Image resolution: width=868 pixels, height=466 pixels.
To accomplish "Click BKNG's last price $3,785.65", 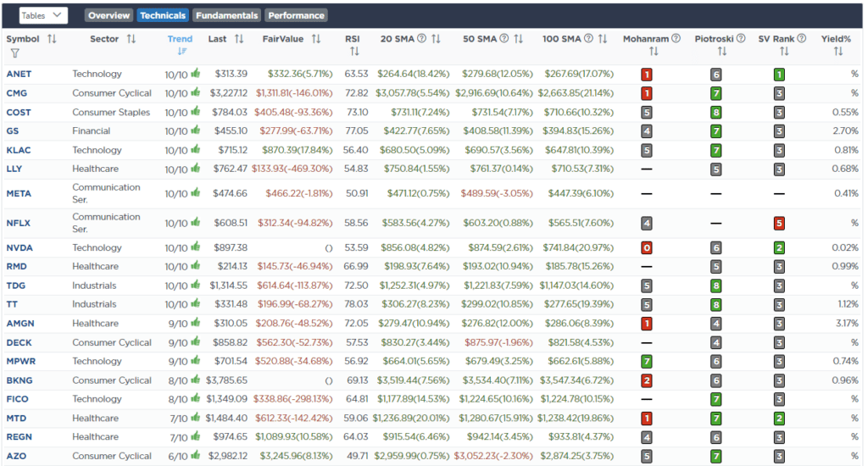I will click(226, 380).
